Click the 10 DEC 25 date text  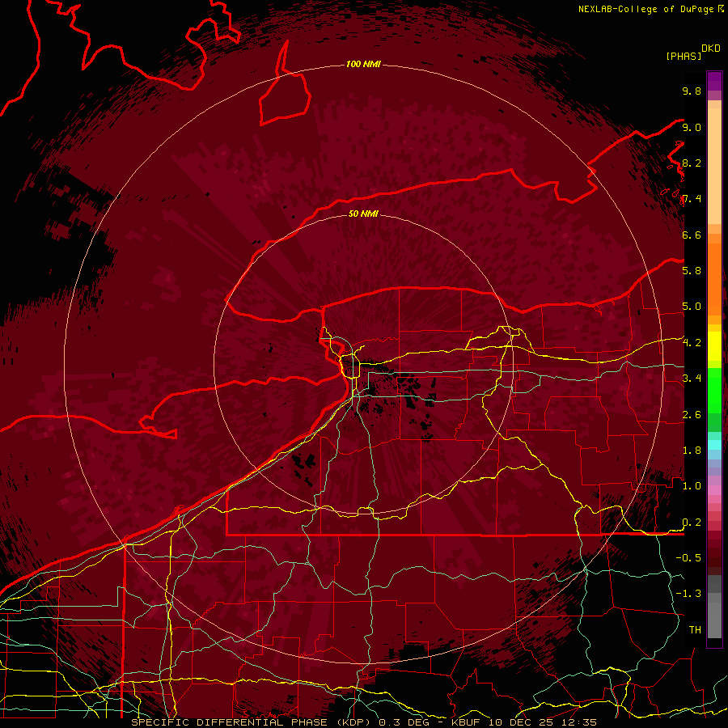click(519, 722)
